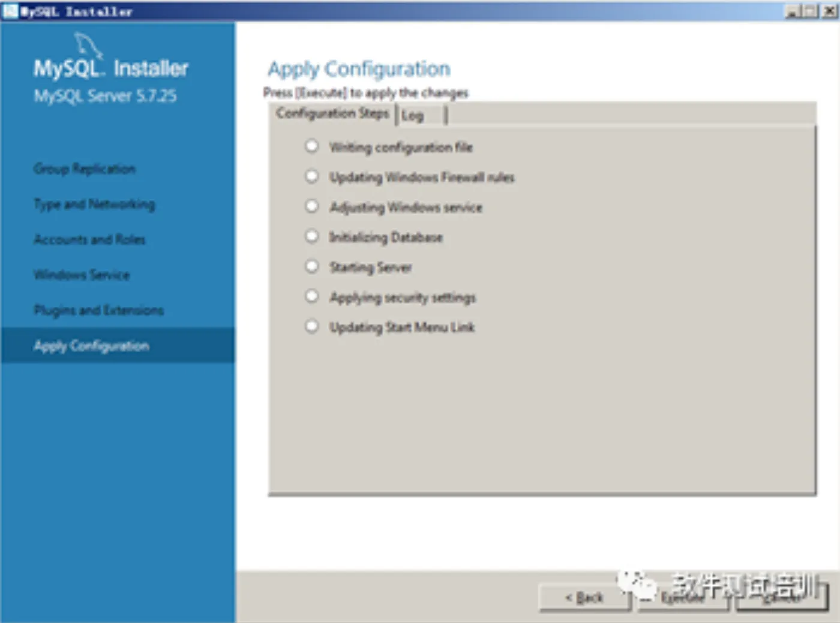Click the status circle beside Starting Server
This screenshot has height=623, width=840.
(x=311, y=266)
